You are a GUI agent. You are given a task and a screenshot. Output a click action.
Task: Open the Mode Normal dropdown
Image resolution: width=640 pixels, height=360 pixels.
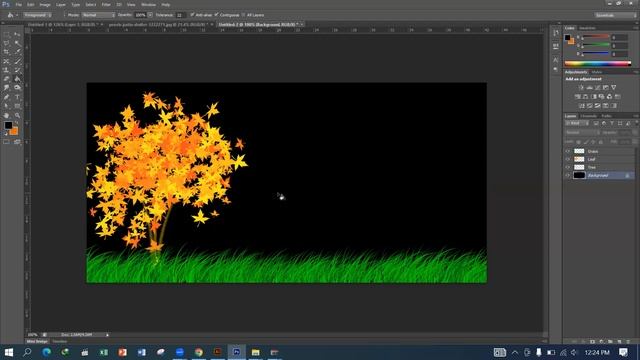98,15
